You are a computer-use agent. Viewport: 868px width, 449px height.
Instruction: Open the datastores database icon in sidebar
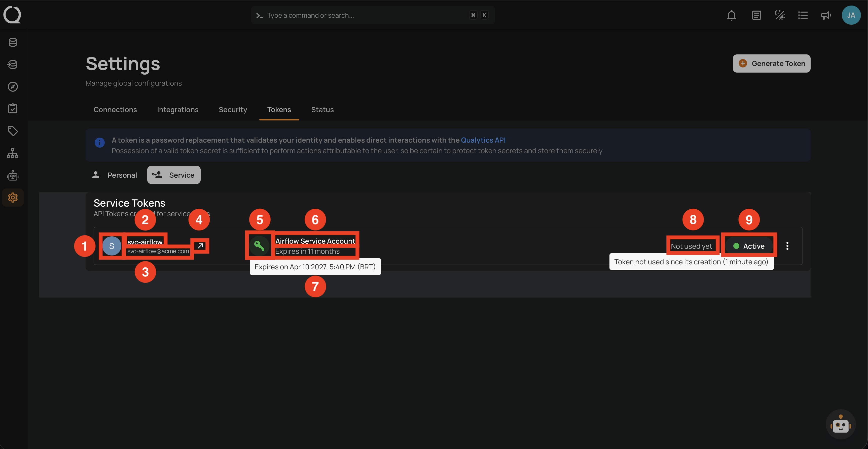pos(13,43)
